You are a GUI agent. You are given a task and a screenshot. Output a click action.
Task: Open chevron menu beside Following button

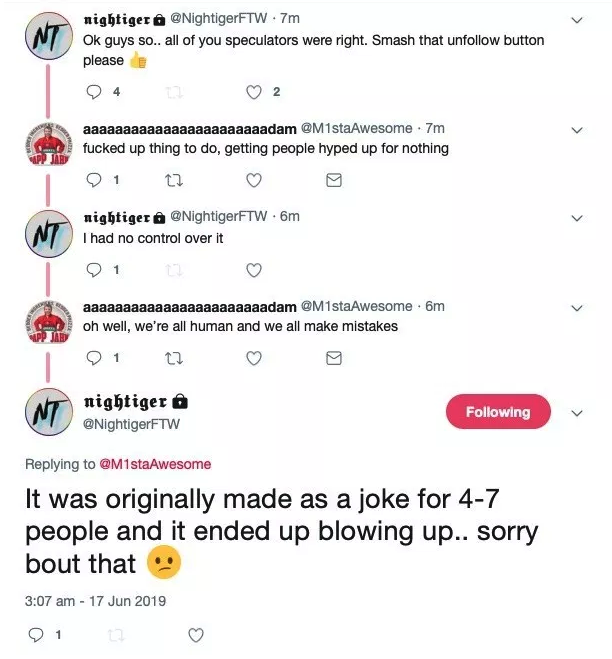pos(577,413)
